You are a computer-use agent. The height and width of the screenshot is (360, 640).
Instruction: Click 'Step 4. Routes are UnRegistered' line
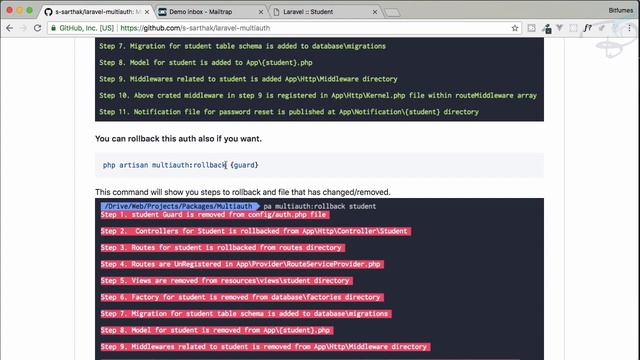[x=242, y=264]
